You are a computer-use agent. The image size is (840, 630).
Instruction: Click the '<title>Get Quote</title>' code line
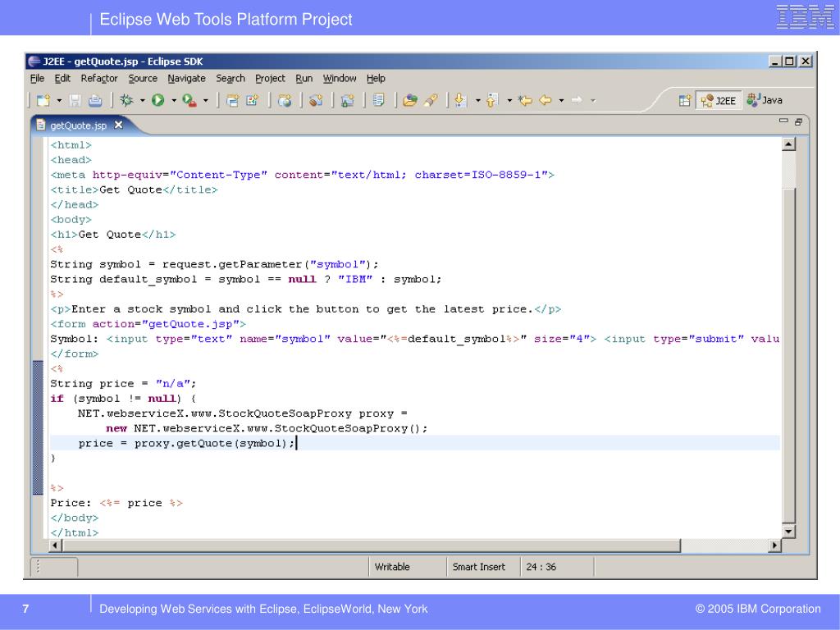(134, 189)
